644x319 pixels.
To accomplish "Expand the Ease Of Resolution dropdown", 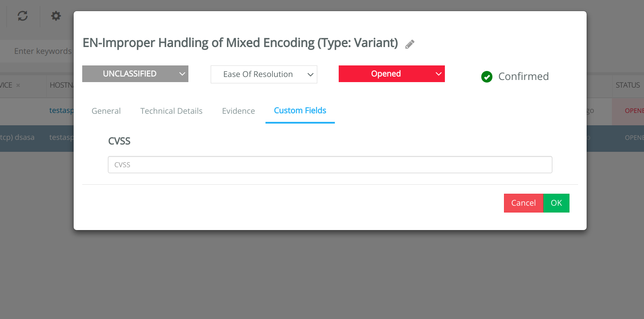I will [x=264, y=74].
